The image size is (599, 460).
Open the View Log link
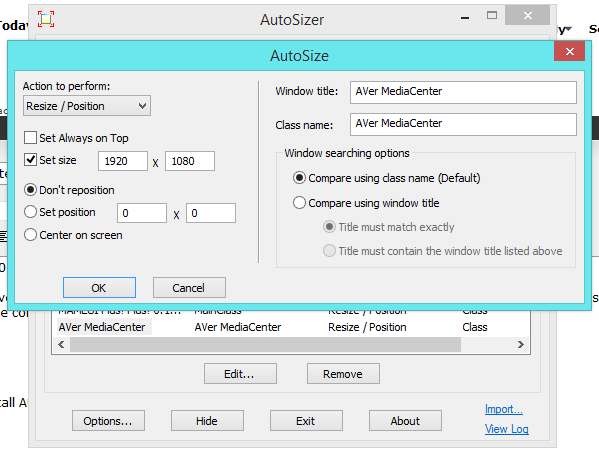[507, 429]
